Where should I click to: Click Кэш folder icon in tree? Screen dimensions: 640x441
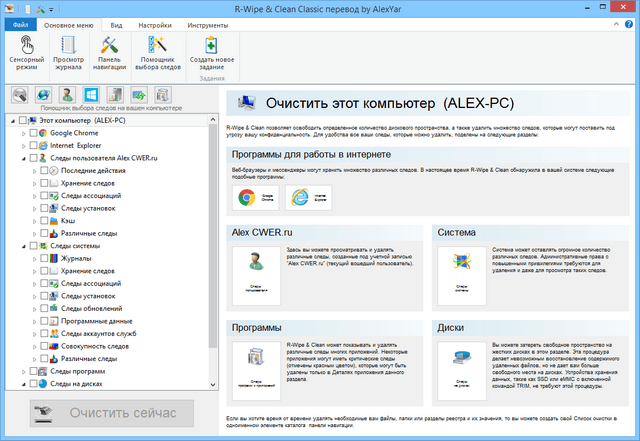pos(54,221)
